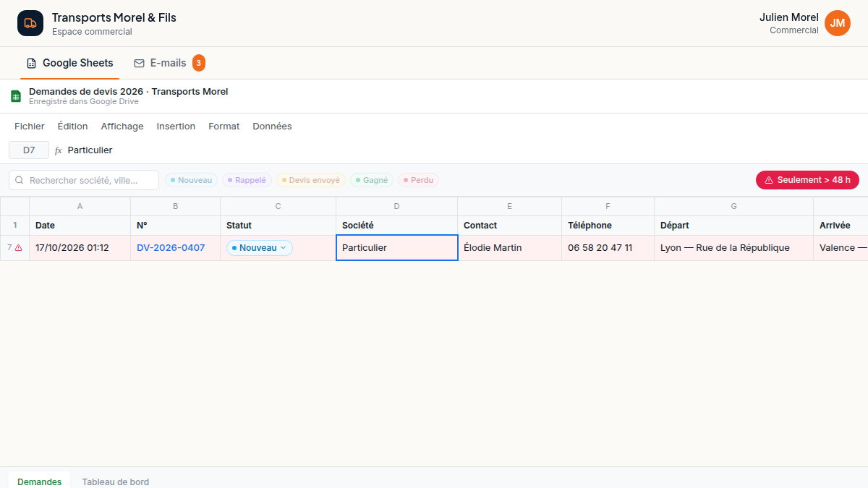868x488 pixels.
Task: Select the Téléphone header cell
Action: 608,226
